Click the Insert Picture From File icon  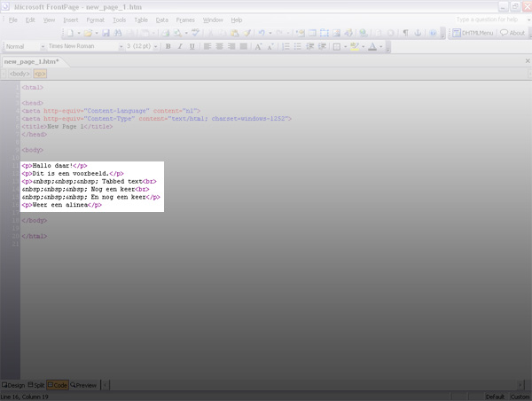(x=336, y=33)
